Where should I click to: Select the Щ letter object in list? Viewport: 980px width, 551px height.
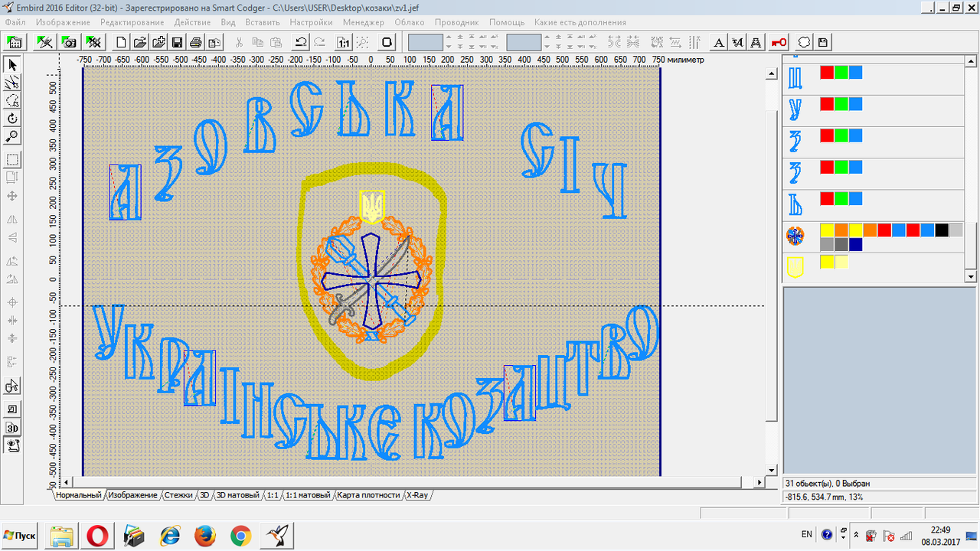click(x=795, y=77)
